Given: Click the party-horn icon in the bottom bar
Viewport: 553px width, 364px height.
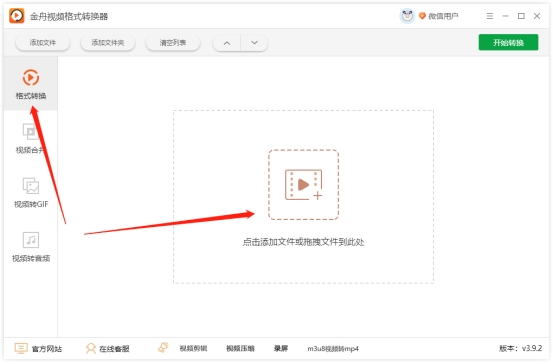Looking at the screenshot, I should click(163, 348).
